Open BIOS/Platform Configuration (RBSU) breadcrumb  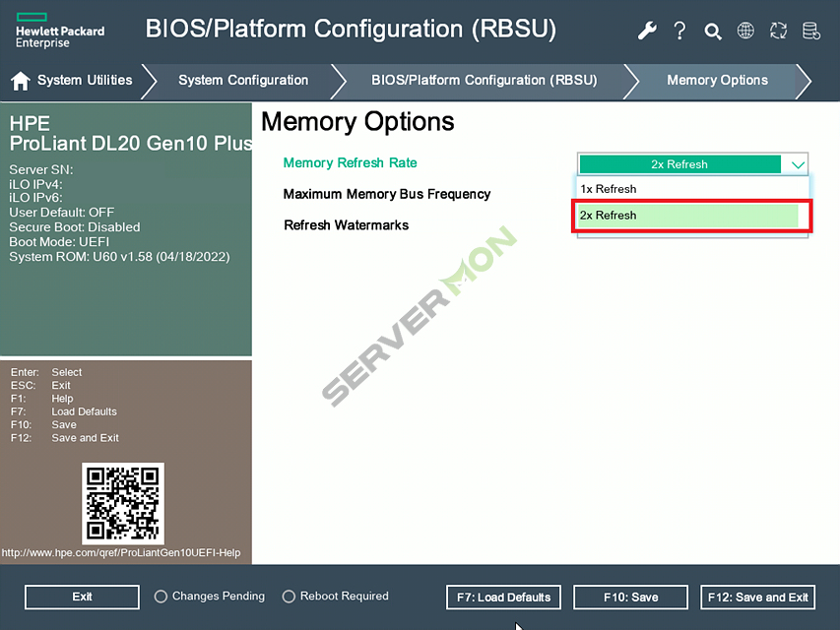pyautogui.click(x=485, y=81)
